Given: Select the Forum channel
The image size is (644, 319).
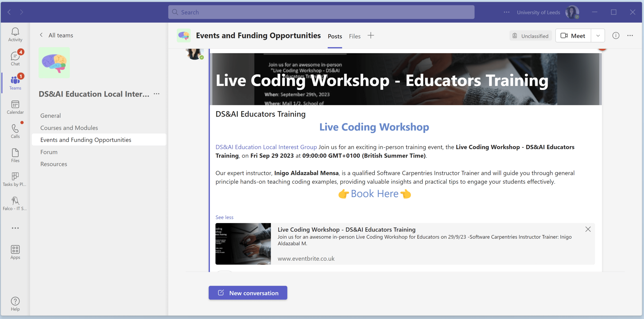Looking at the screenshot, I should (49, 152).
